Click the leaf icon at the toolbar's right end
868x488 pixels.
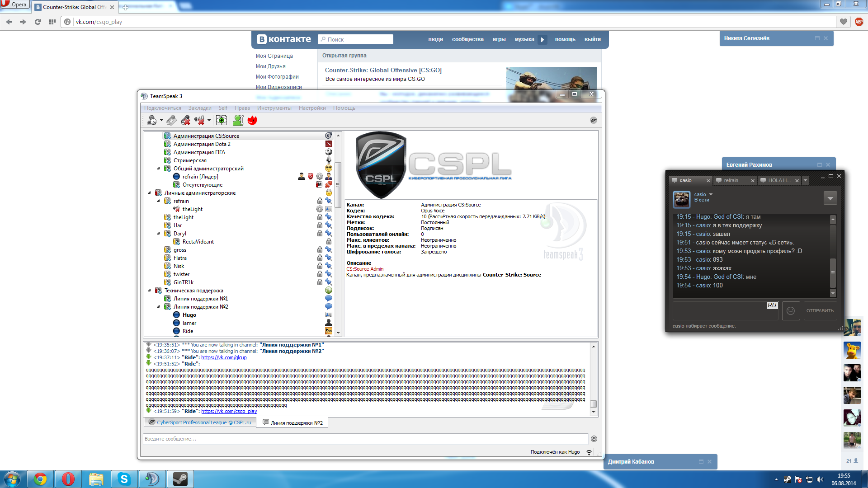tap(594, 120)
